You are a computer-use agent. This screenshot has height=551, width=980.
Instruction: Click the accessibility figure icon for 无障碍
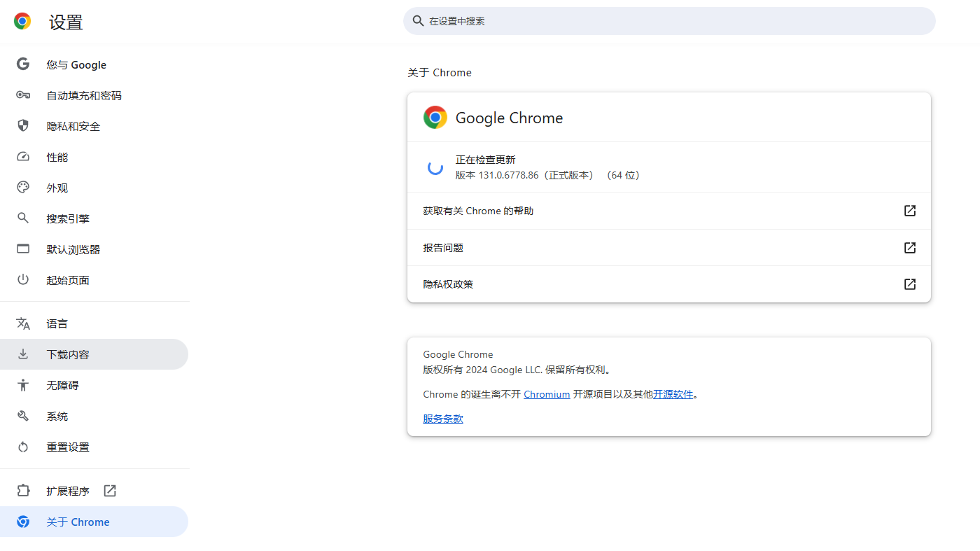point(23,385)
